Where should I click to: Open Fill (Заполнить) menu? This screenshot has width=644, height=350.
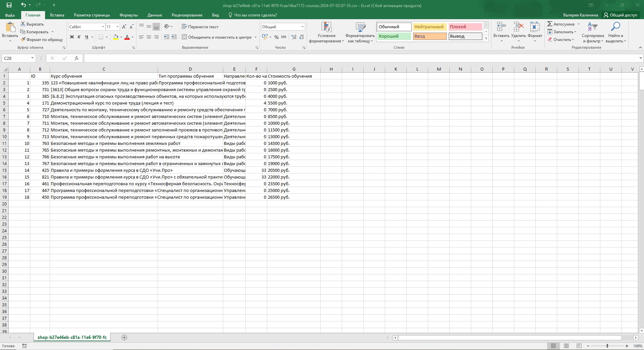pyautogui.click(x=562, y=32)
